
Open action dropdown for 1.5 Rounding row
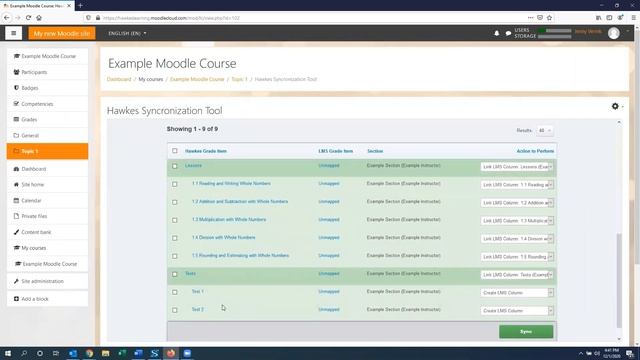(517, 257)
